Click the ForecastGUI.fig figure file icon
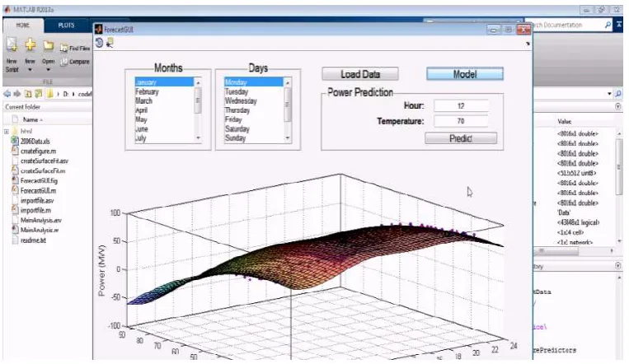Viewport: 629px width, 364px height. pos(15,180)
